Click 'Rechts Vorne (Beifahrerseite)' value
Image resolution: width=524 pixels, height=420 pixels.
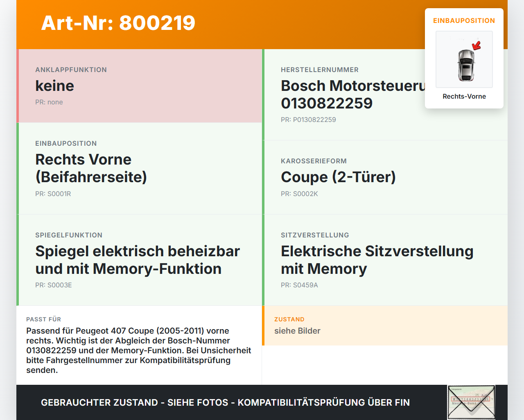click(x=91, y=168)
